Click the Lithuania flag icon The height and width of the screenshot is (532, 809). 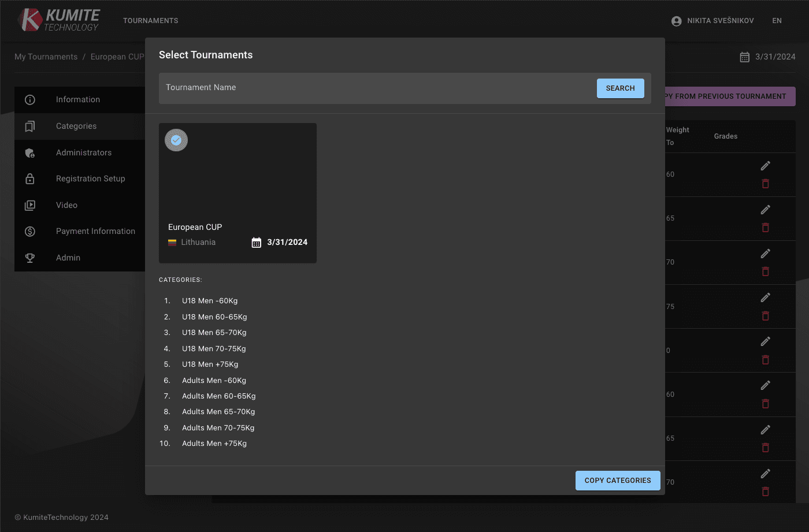coord(172,242)
